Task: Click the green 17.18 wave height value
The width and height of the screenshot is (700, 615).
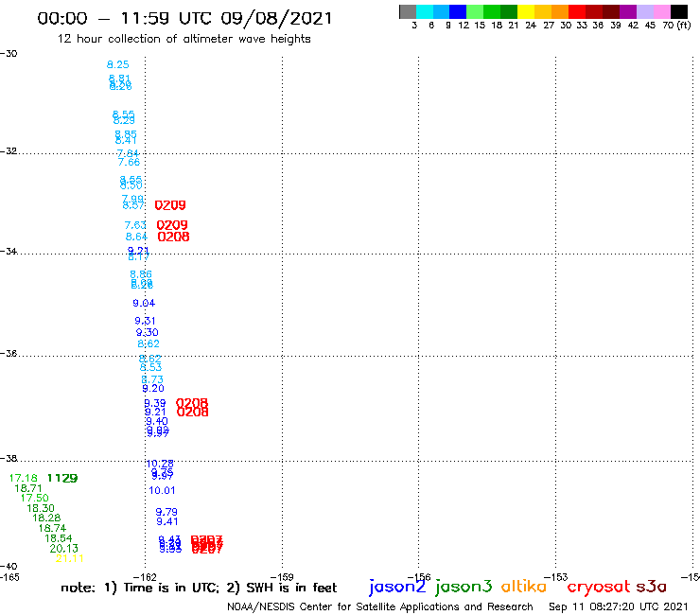Action: pyautogui.click(x=24, y=479)
